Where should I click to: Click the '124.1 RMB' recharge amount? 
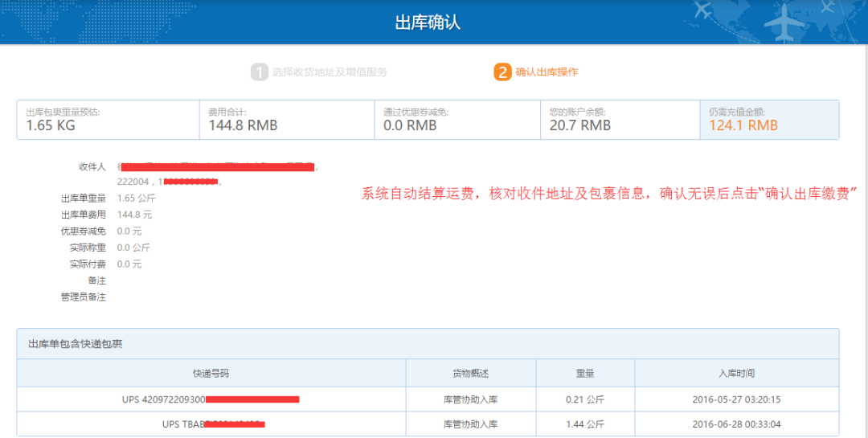coord(743,125)
